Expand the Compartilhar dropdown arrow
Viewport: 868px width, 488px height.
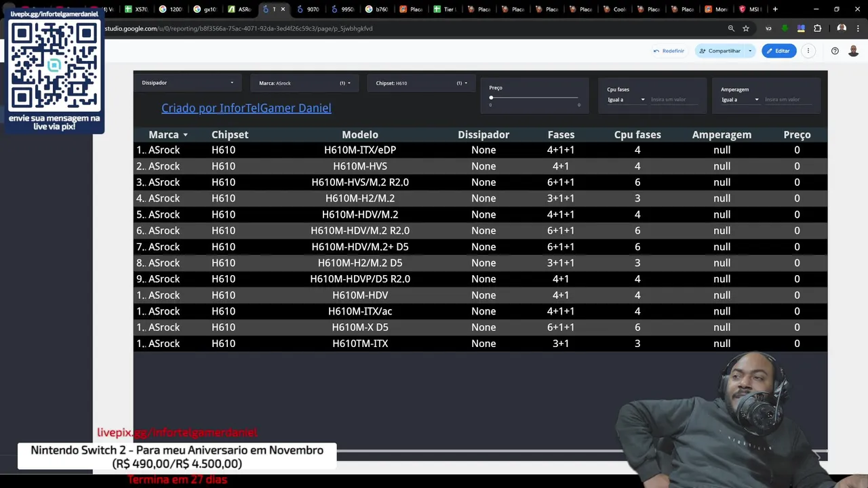(750, 51)
